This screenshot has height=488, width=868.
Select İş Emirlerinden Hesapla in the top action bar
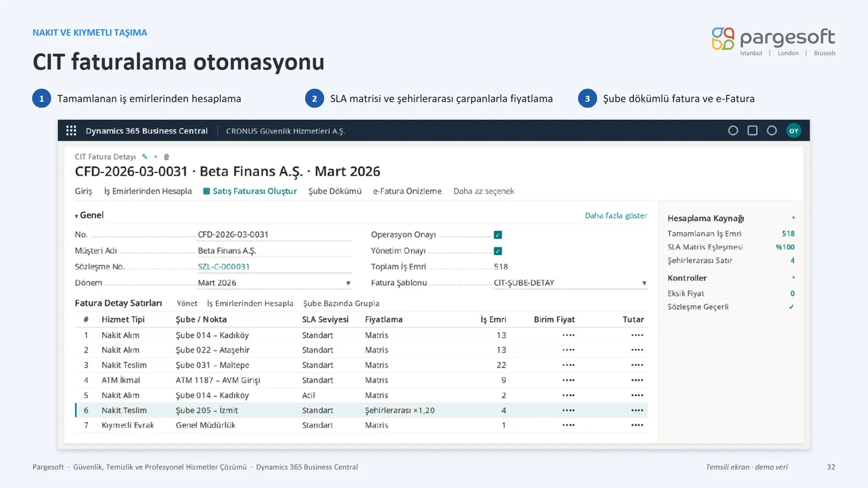(148, 191)
